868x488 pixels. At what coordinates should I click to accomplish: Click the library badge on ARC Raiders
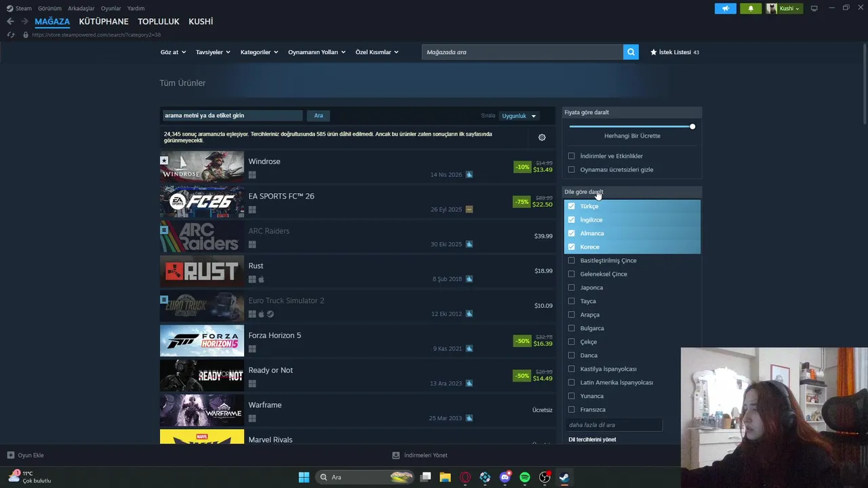164,230
